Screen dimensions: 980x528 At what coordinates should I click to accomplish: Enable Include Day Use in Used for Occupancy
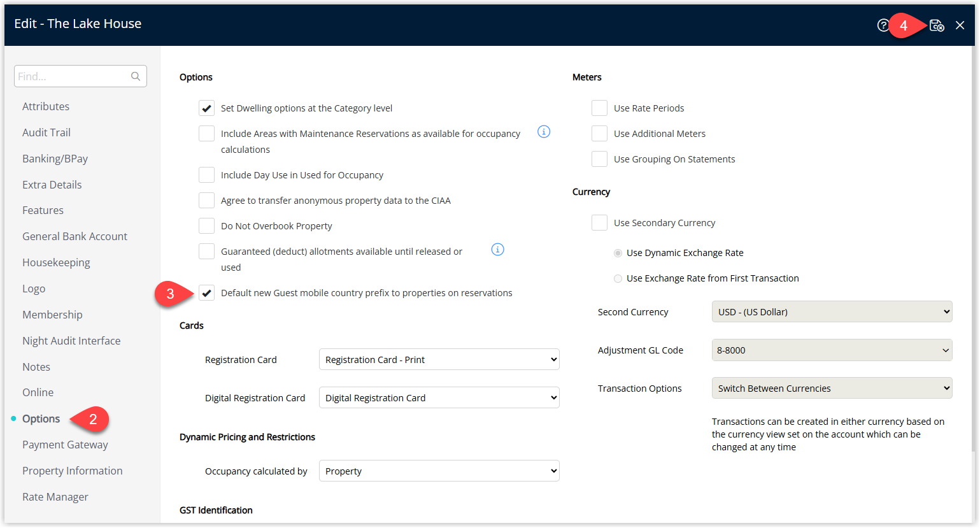[206, 175]
